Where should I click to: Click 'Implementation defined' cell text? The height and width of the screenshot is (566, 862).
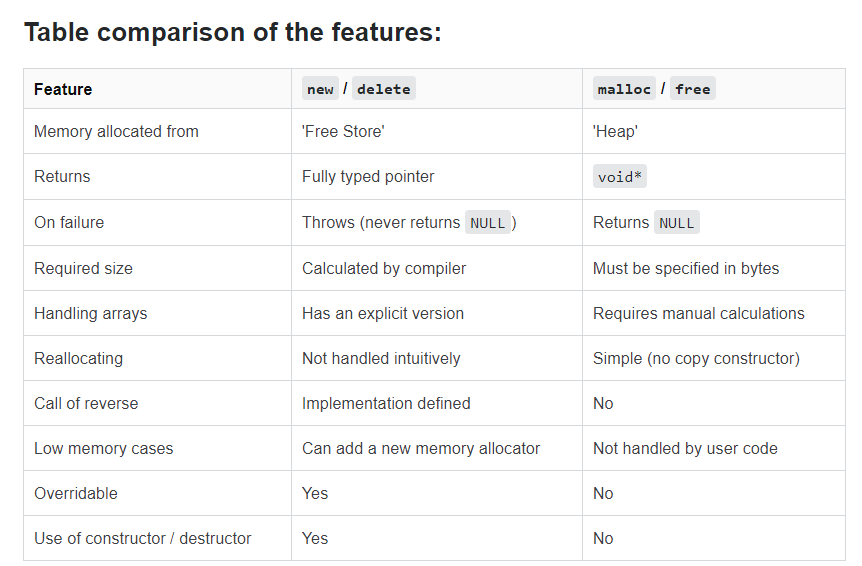(x=386, y=403)
